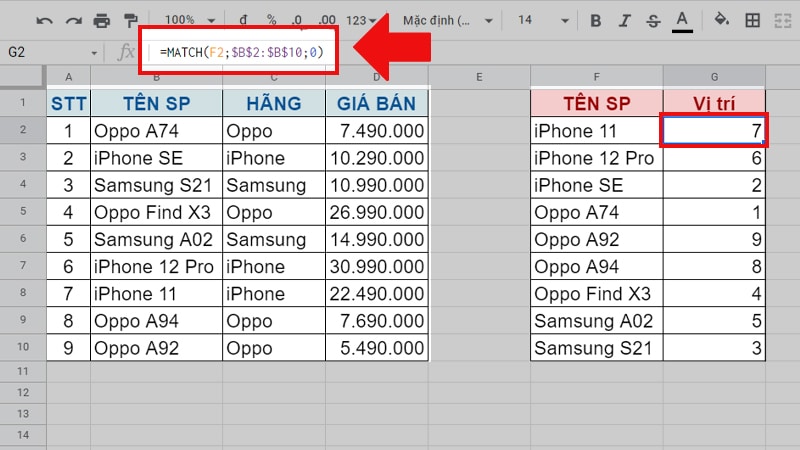Click the Decrease decimal places button

coord(297,20)
